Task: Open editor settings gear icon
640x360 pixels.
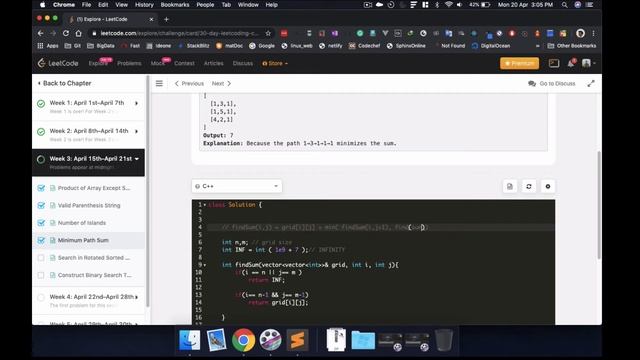Action: pos(548,186)
